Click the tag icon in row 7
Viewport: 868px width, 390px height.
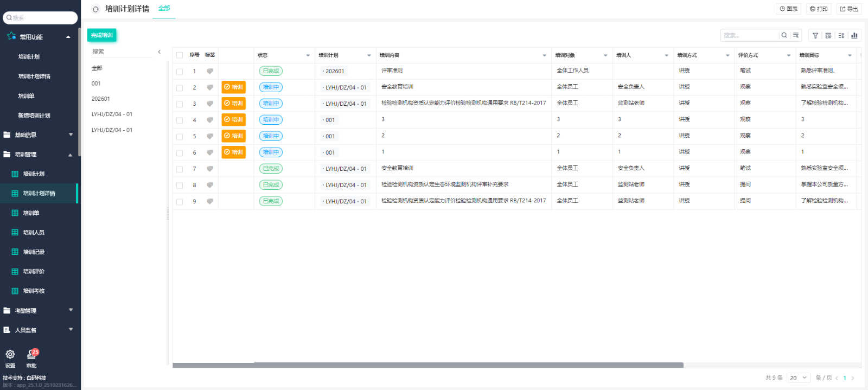[x=210, y=169]
